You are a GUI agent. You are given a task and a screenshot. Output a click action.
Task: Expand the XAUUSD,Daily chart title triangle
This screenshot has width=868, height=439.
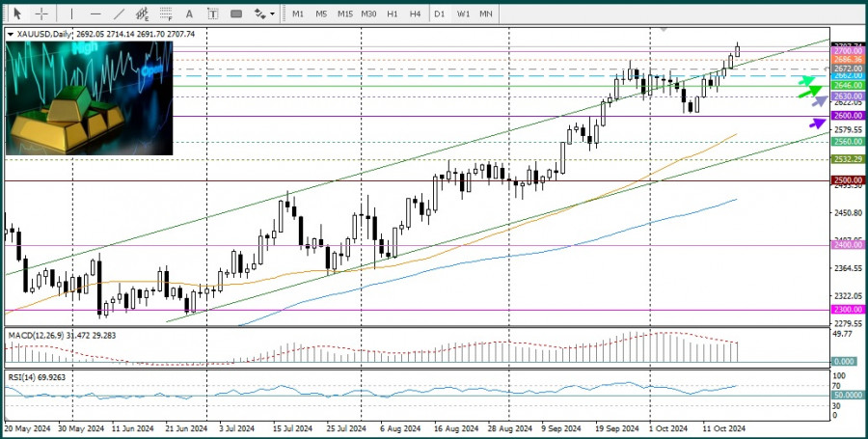tap(11, 34)
